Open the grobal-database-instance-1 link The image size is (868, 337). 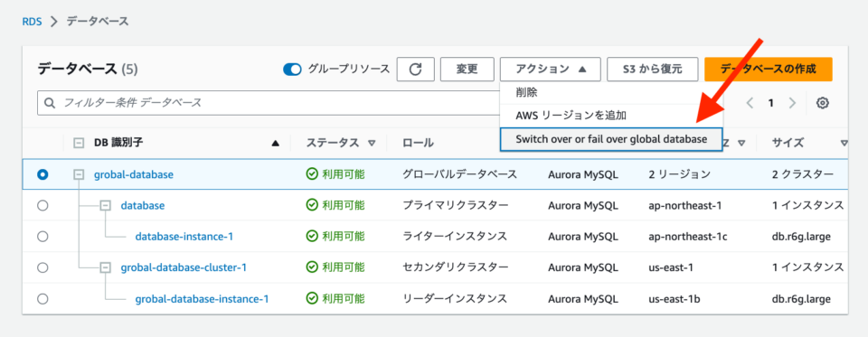point(202,299)
